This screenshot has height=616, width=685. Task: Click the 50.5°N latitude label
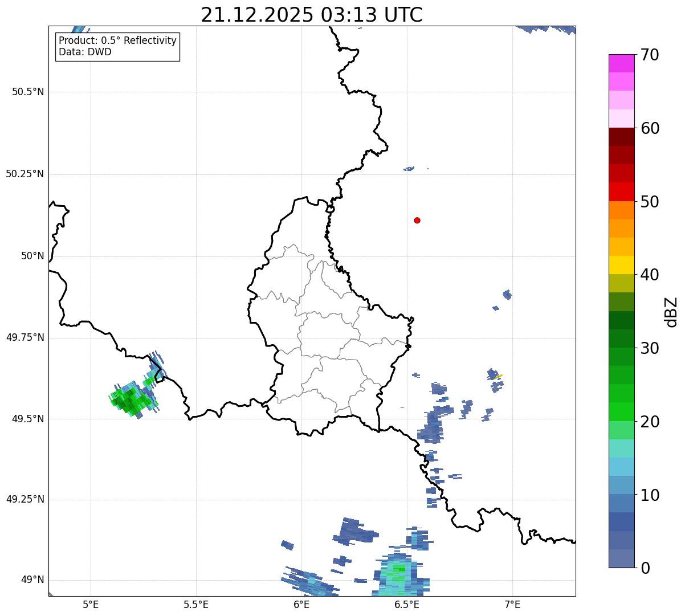click(x=28, y=92)
